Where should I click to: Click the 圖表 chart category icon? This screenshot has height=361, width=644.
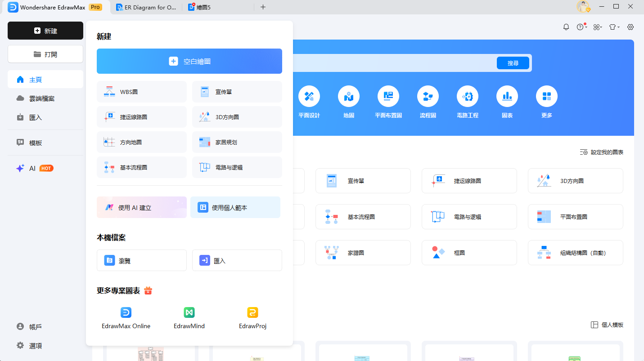(507, 96)
